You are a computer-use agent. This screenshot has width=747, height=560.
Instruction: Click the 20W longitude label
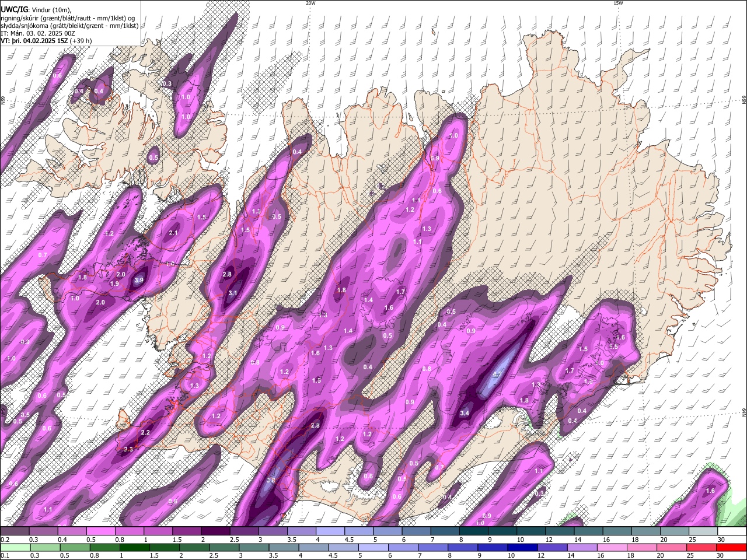coord(310,3)
